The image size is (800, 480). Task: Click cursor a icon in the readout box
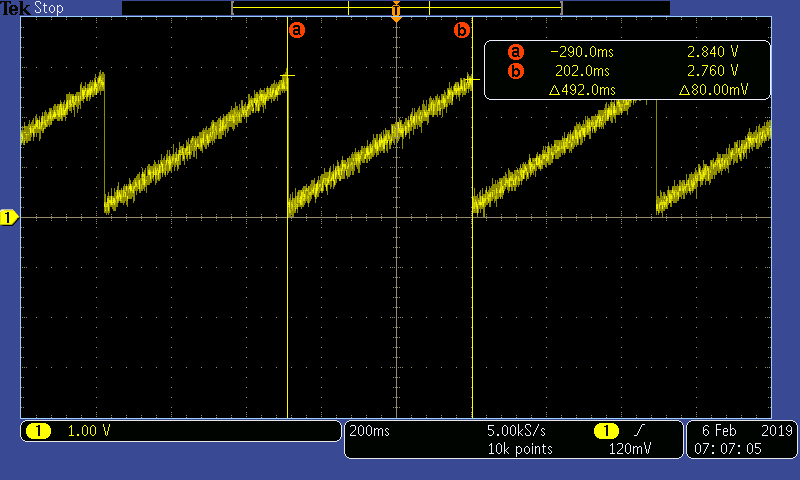(516, 52)
